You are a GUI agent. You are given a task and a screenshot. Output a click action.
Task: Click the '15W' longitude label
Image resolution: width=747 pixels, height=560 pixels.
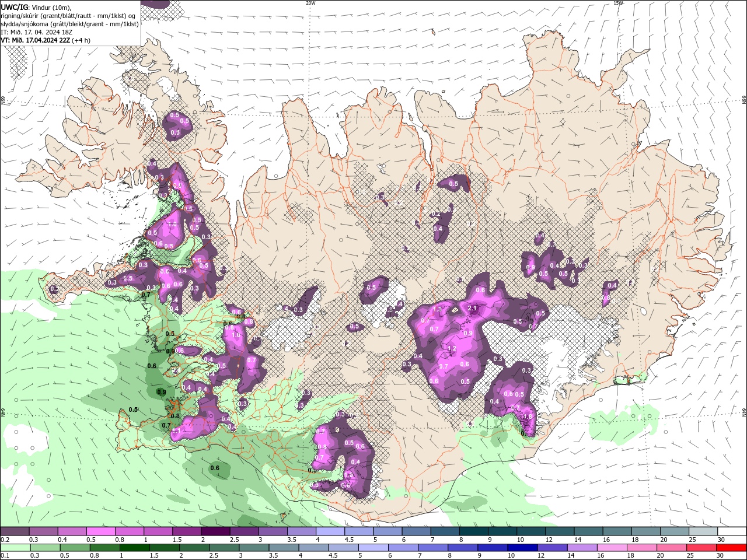(x=618, y=3)
